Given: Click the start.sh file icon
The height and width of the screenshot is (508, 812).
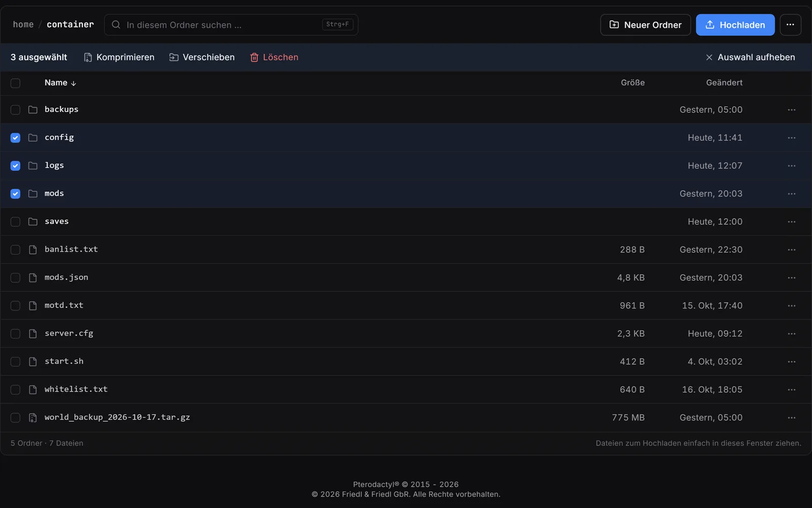Looking at the screenshot, I should coord(33,362).
